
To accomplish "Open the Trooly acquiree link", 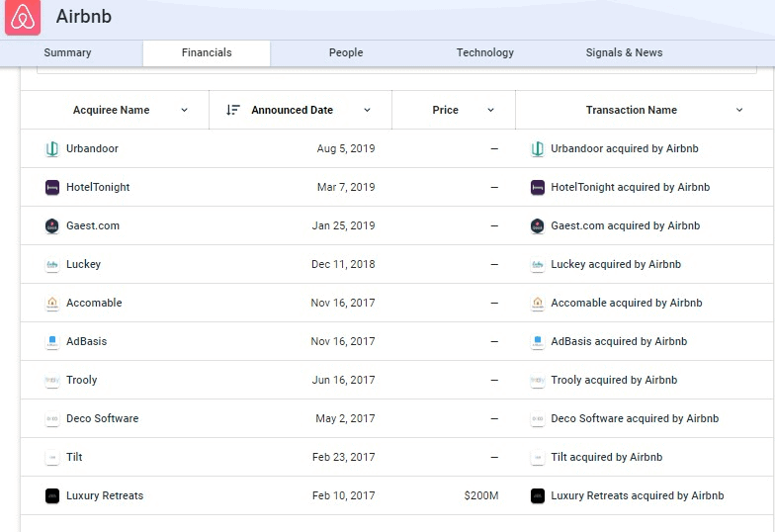I will [x=81, y=381].
